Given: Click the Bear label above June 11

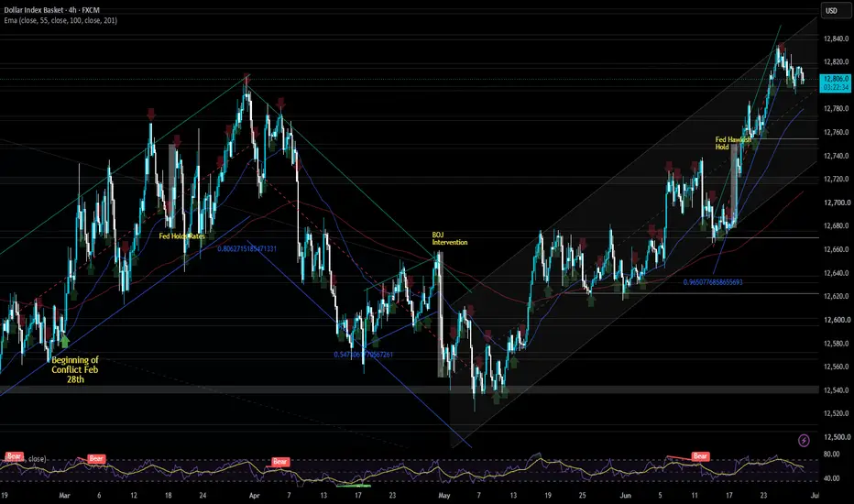Looking at the screenshot, I should point(700,456).
